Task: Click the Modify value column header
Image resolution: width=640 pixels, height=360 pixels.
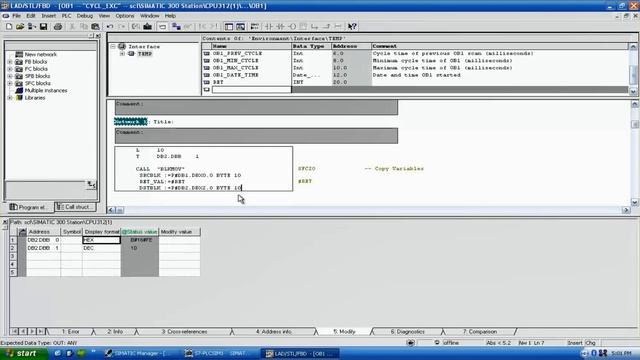Action: (179, 232)
